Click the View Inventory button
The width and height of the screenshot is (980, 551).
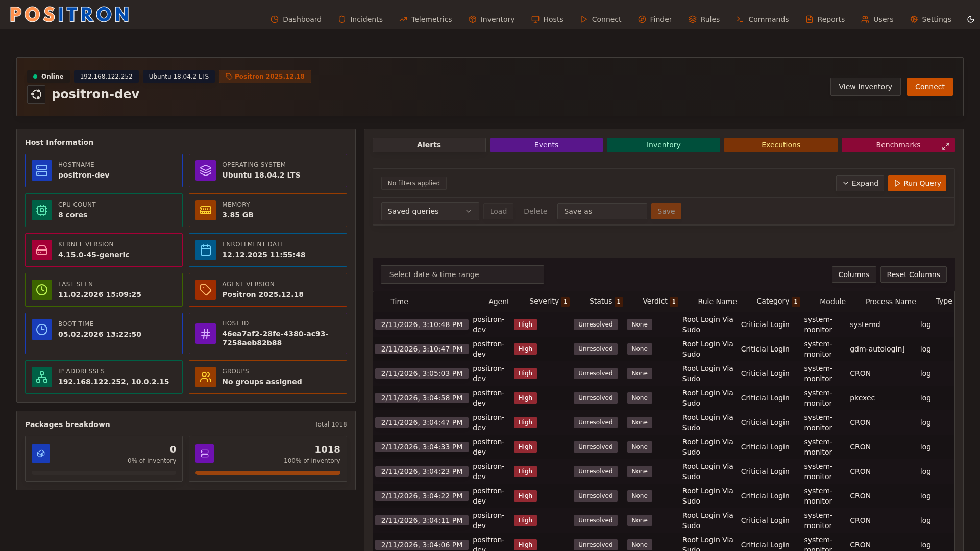coord(865,87)
